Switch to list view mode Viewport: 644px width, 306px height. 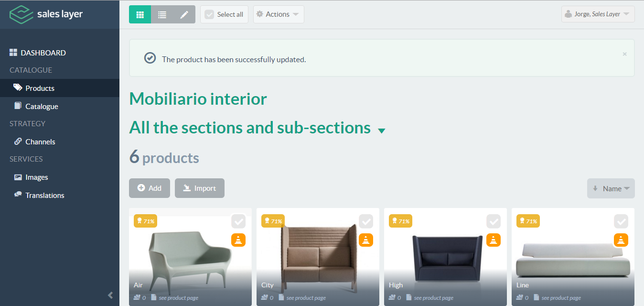162,14
